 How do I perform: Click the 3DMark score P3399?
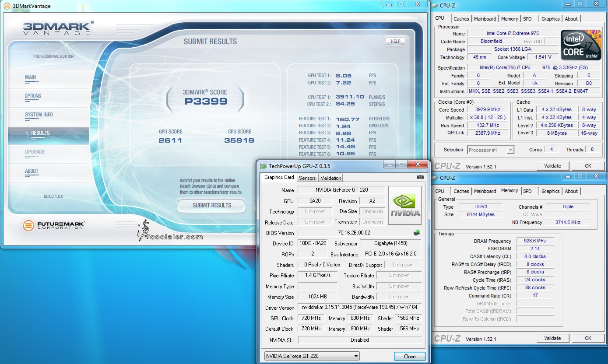tap(205, 101)
